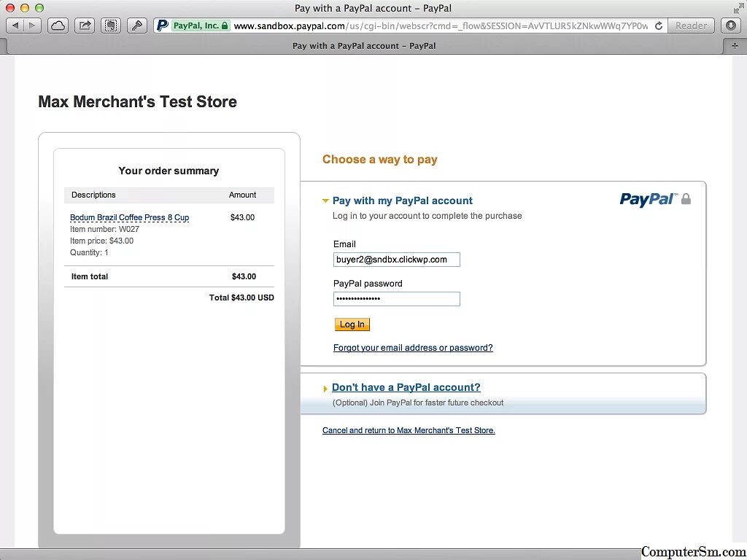Click the Choose a way to pay heading
The image size is (747, 560).
tap(379, 160)
